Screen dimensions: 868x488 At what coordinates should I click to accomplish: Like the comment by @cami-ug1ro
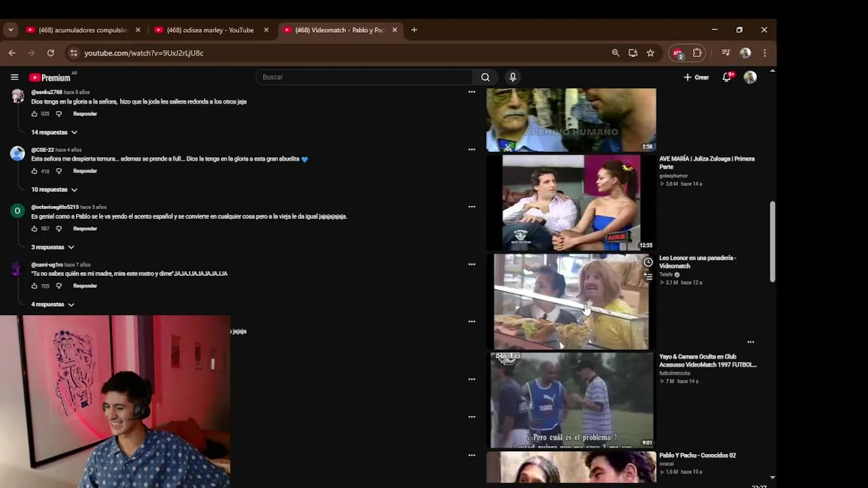[x=35, y=286]
